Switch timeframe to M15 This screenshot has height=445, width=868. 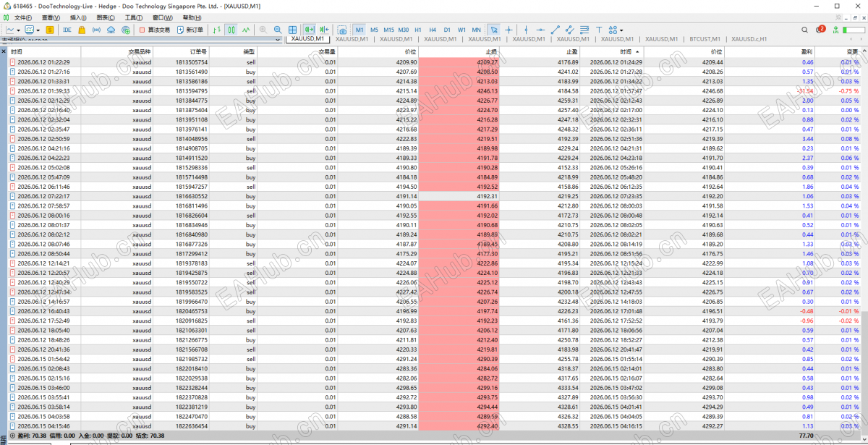tap(388, 30)
